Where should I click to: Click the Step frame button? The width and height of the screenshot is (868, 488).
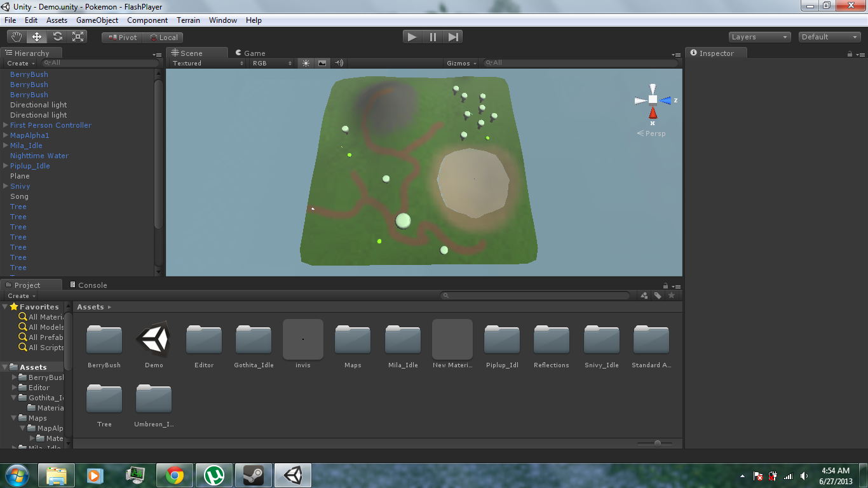(453, 37)
